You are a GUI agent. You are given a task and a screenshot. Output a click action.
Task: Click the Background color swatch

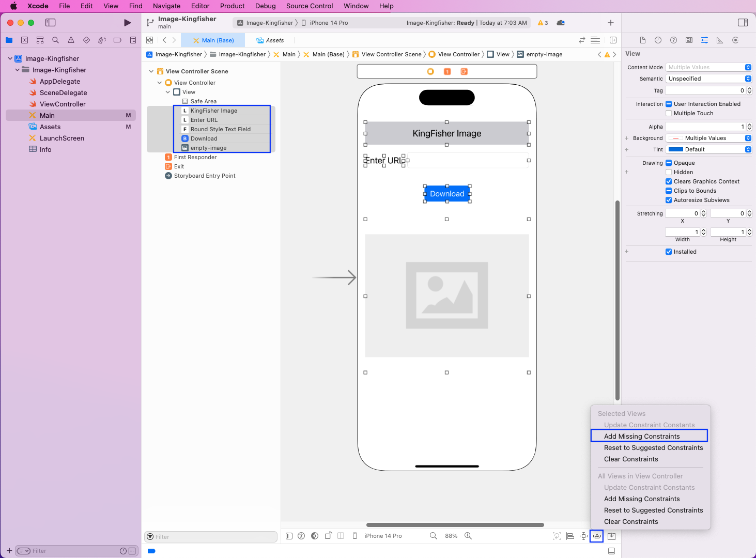click(x=675, y=138)
